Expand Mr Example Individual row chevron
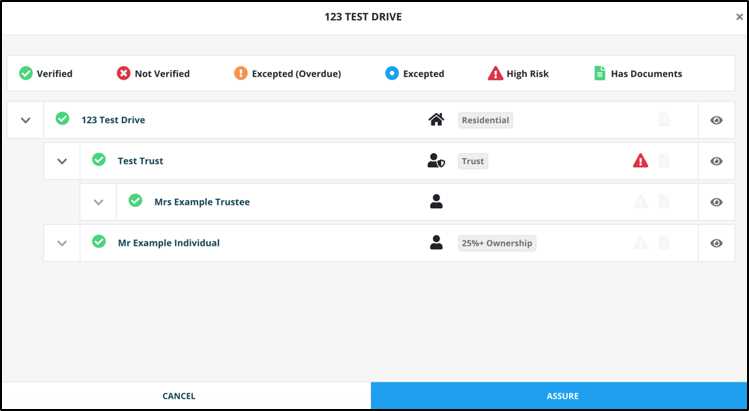This screenshot has height=411, width=749. (62, 243)
